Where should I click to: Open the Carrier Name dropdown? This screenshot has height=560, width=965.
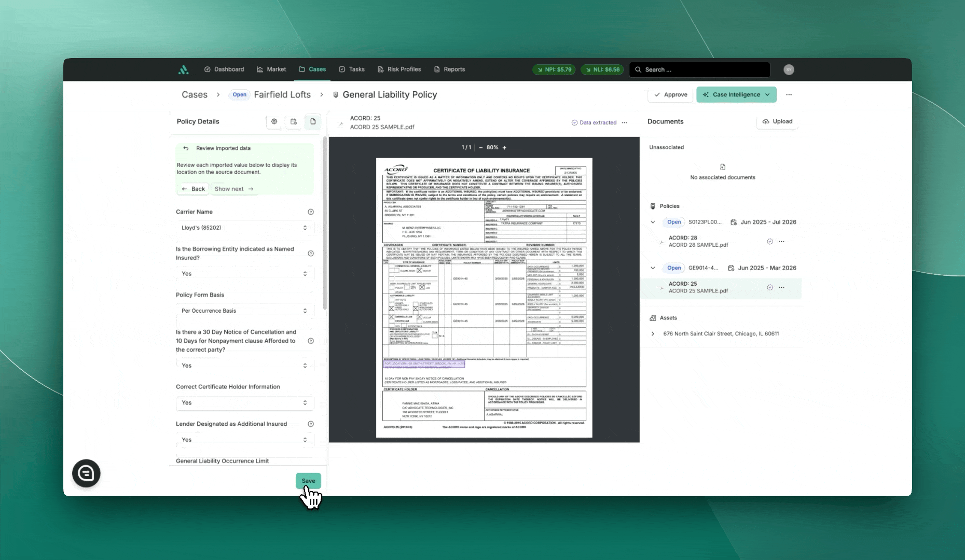point(244,228)
